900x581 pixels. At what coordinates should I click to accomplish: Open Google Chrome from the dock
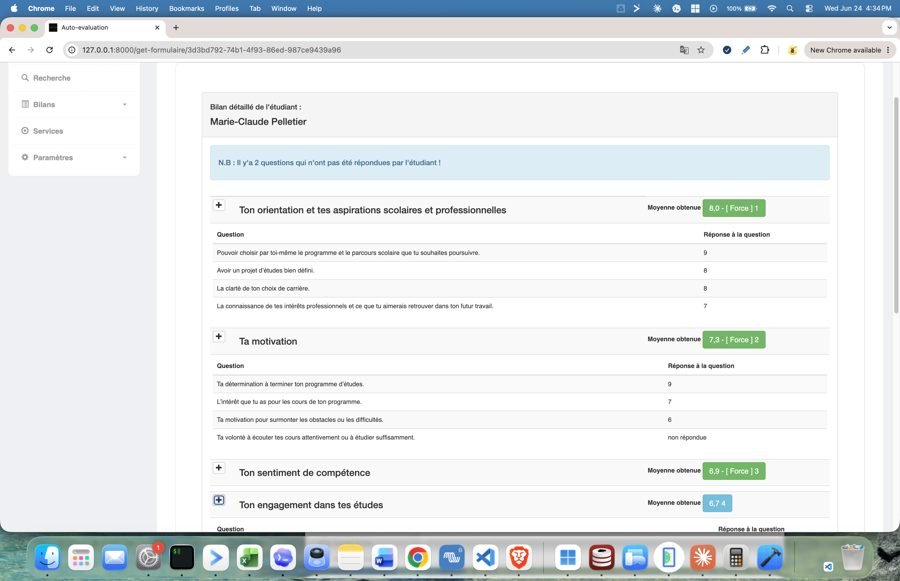pyautogui.click(x=418, y=557)
